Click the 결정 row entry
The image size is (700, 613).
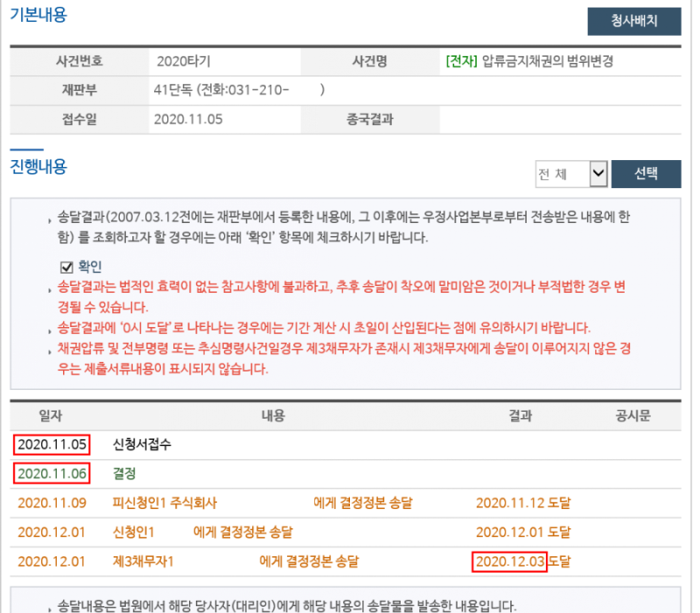124,473
